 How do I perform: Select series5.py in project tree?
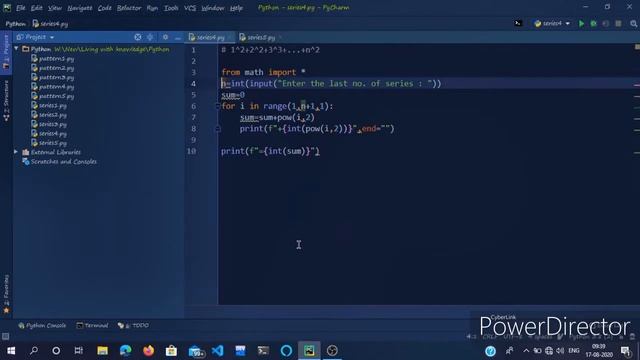[49, 143]
